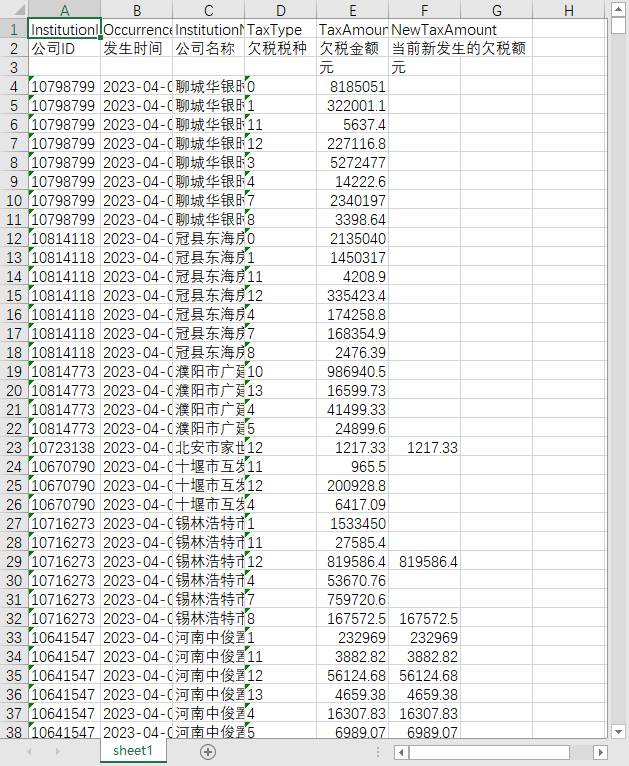Select column G header
The image size is (629, 766).
click(x=497, y=10)
